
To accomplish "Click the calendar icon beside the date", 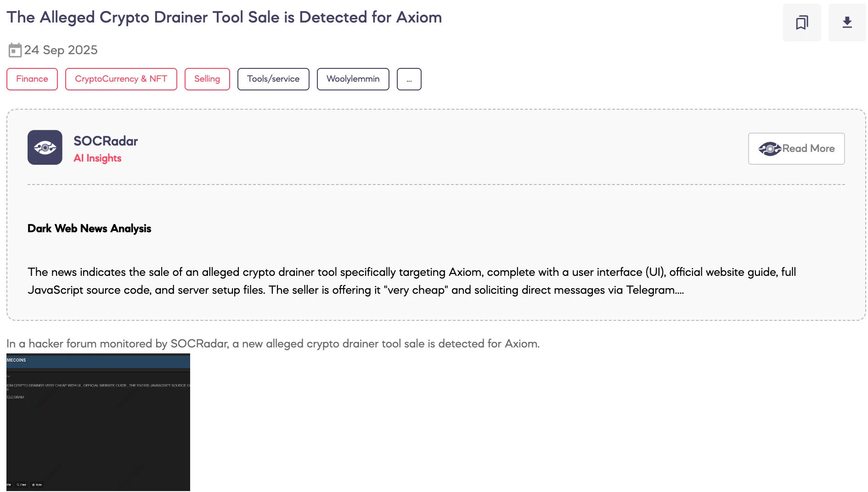I will click(x=15, y=50).
